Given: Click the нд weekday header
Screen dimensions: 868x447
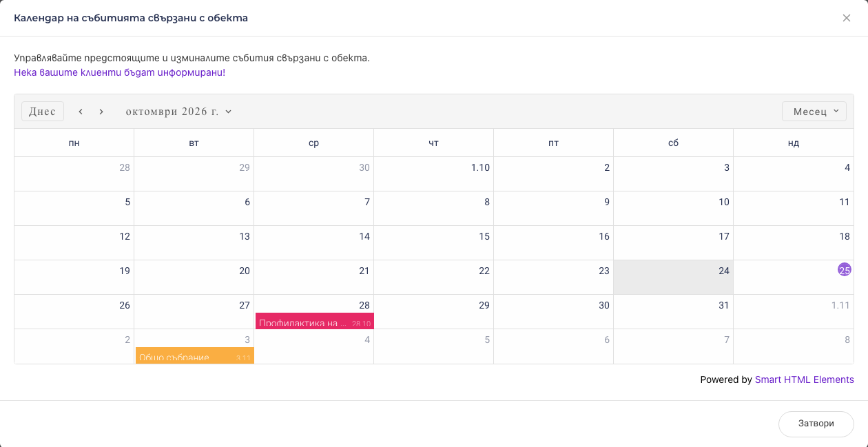Looking at the screenshot, I should 794,143.
